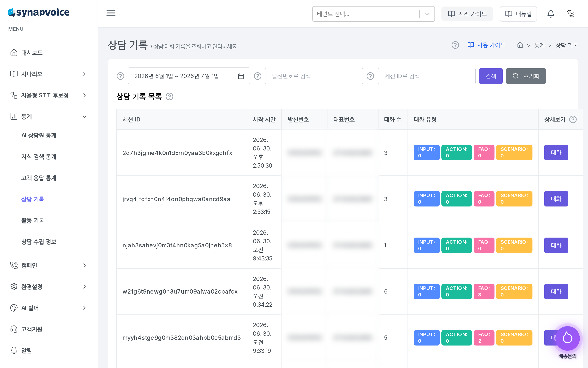Click the 테넌트 선택 combo box field
The width and height of the screenshot is (588, 368).
tap(373, 14)
